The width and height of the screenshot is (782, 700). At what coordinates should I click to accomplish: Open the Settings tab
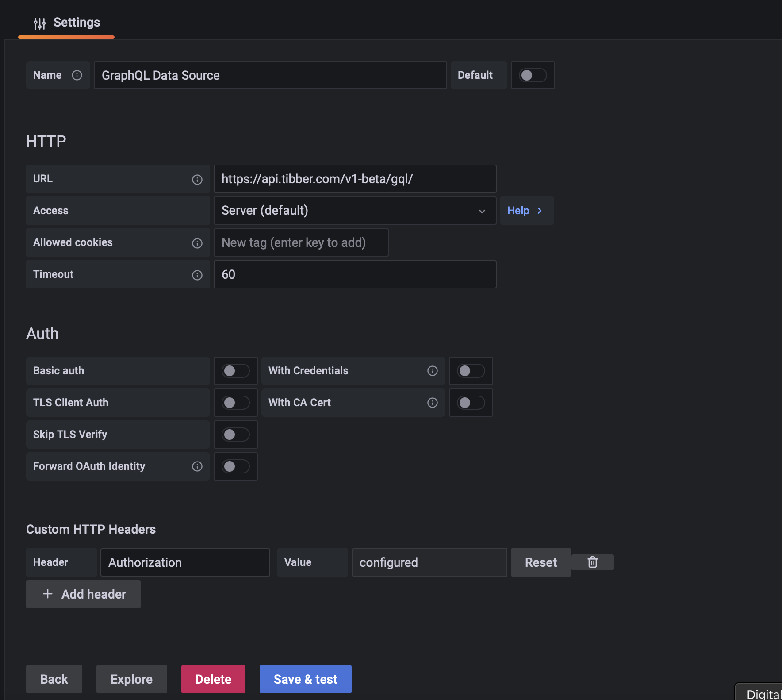point(67,23)
